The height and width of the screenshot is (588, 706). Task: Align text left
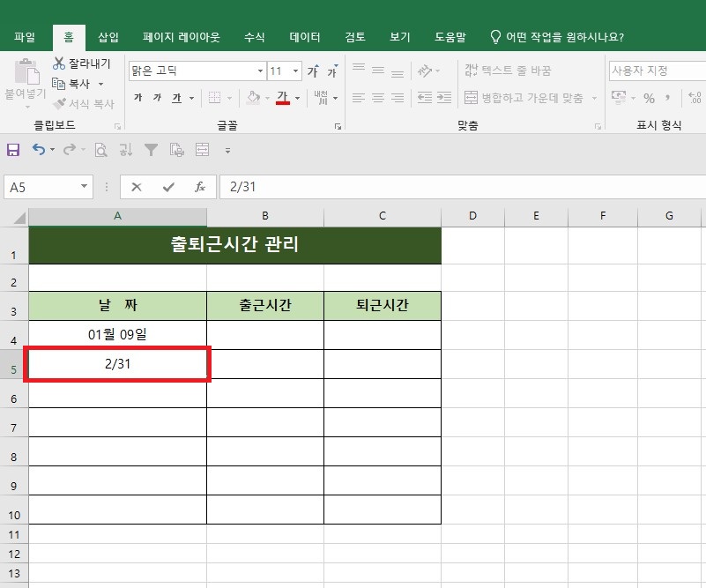click(x=359, y=97)
